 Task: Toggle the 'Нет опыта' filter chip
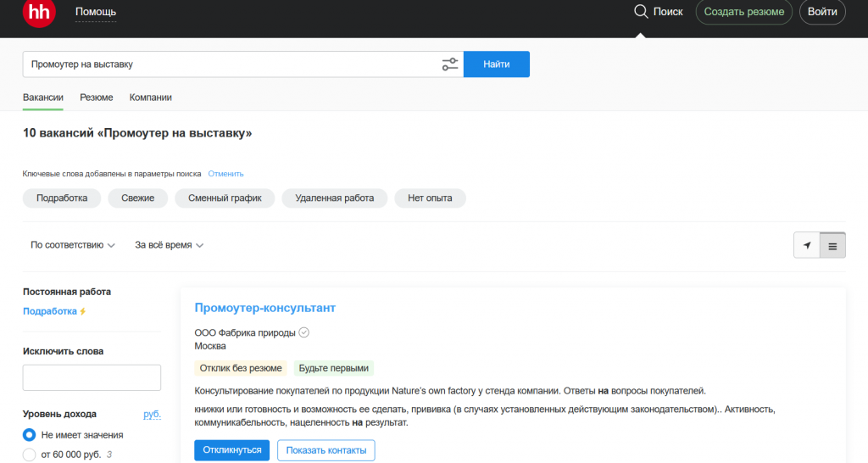coord(430,198)
